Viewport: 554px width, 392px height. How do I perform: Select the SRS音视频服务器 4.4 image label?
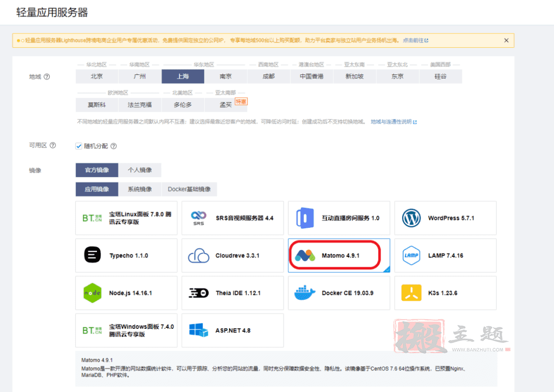coord(245,218)
